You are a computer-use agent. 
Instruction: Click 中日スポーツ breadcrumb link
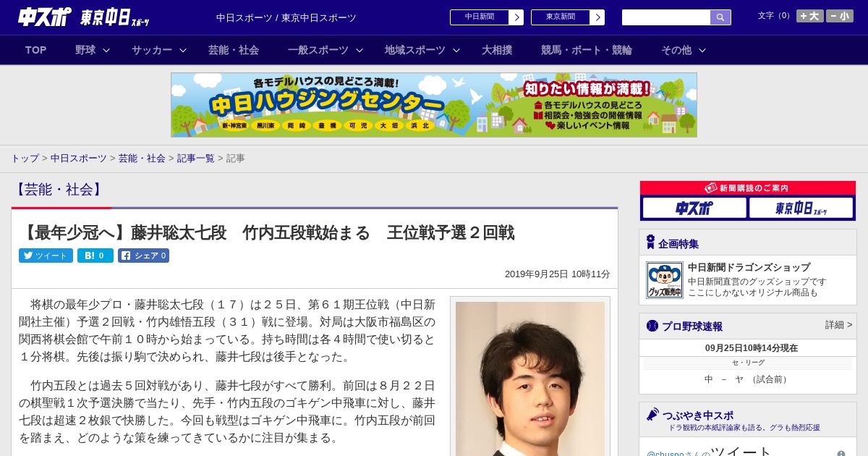click(79, 158)
